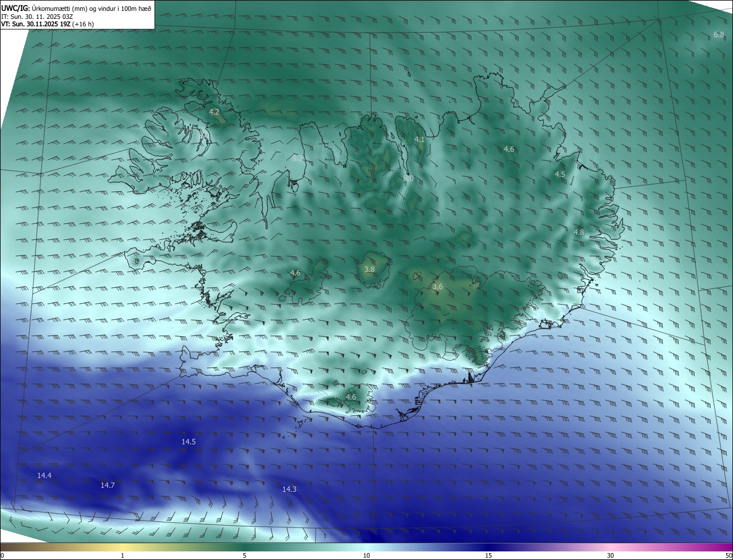Click the colour scale tick label 15
The width and height of the screenshot is (733, 560).
point(488,555)
